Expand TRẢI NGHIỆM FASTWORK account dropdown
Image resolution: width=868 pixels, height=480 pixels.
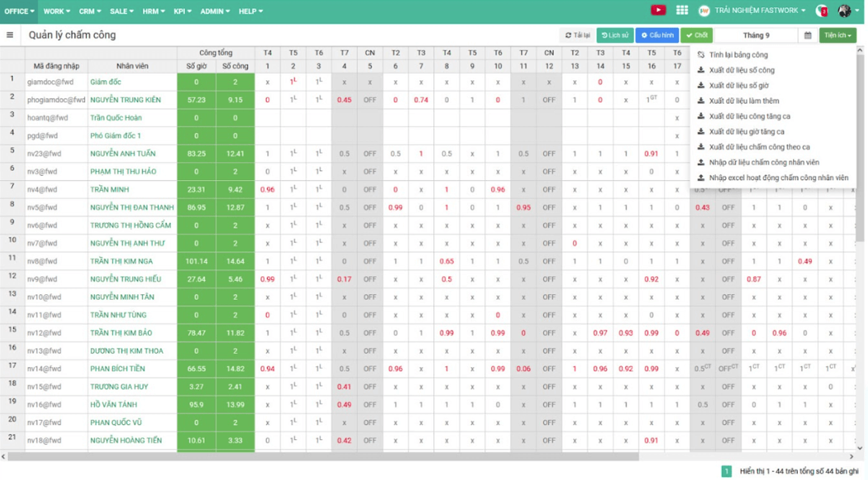pos(759,11)
